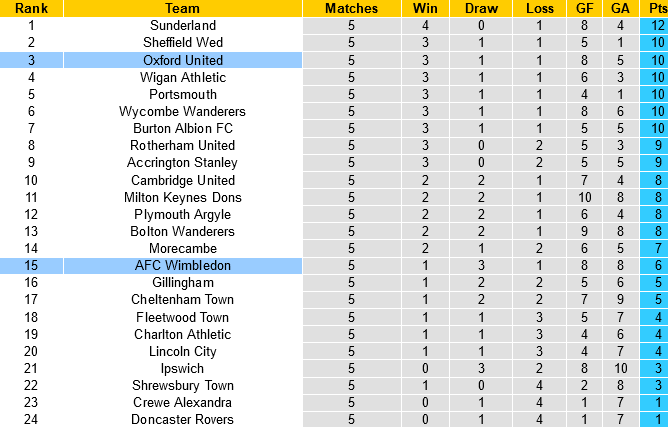
Task: Click the Team column header
Action: tap(182, 8)
